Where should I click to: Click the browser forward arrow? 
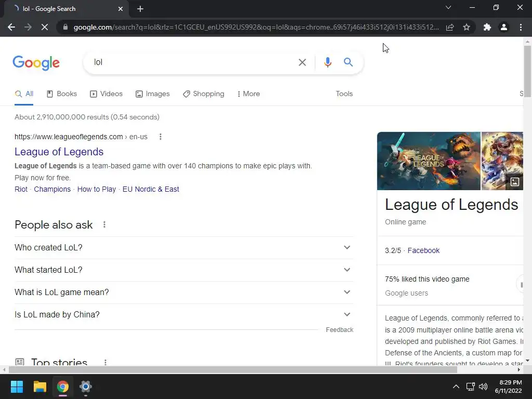pos(28,27)
